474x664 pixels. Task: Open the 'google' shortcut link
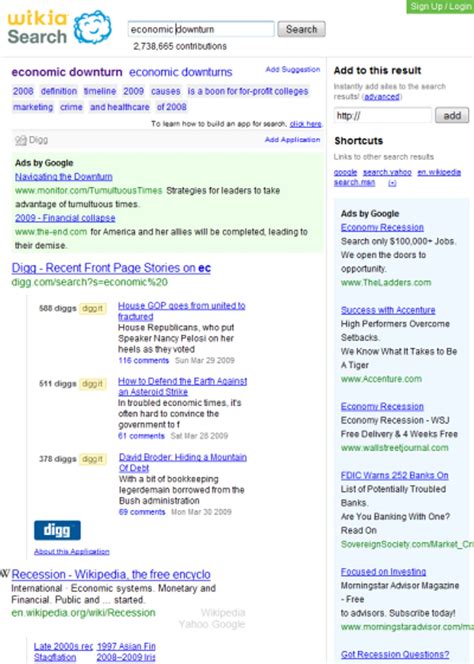[346, 172]
